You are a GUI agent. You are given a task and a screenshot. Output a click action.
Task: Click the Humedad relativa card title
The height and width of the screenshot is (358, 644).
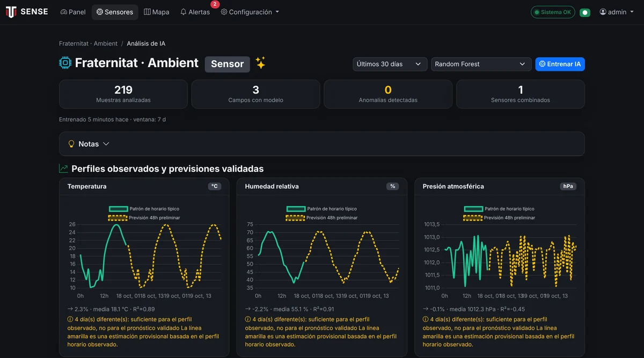coord(272,186)
